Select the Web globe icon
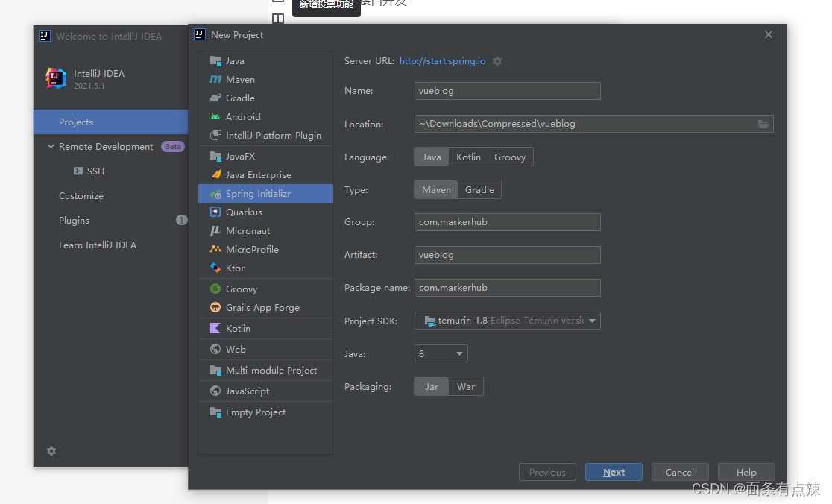 coord(215,349)
